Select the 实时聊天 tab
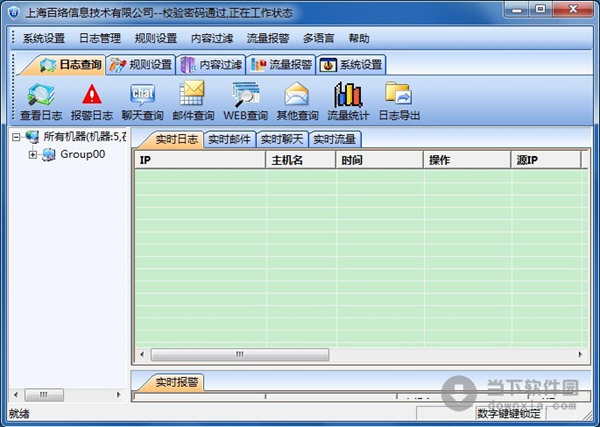Image resolution: width=600 pixels, height=427 pixels. [x=282, y=139]
